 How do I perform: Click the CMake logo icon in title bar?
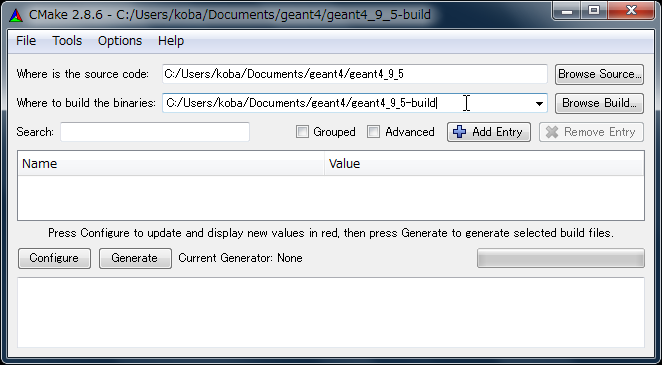[x=16, y=15]
